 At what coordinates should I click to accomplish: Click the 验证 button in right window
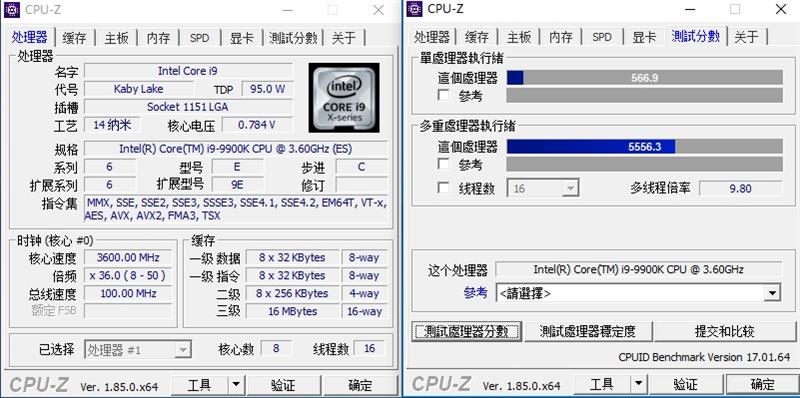coord(686,384)
